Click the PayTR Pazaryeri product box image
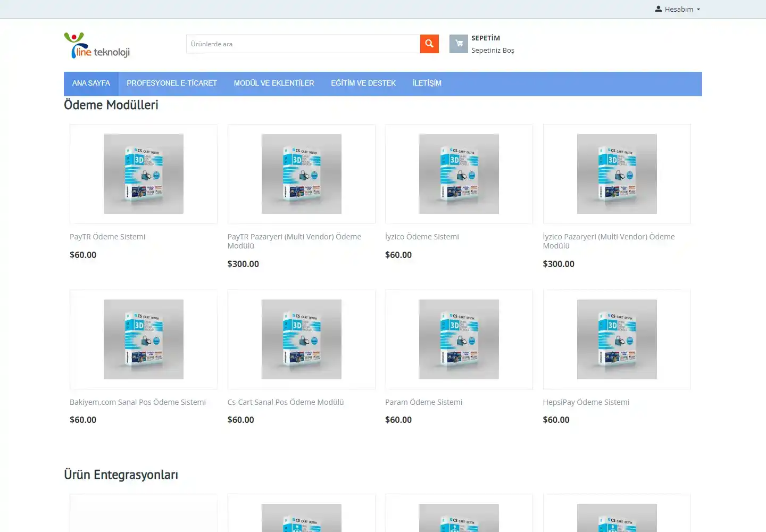 point(302,174)
